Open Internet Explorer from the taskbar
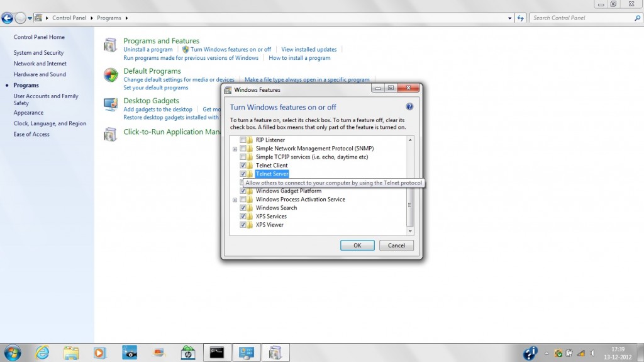The image size is (644, 362). coord(43,352)
